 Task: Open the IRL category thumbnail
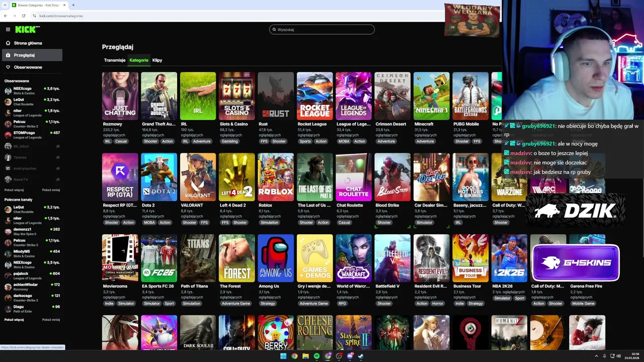click(198, 96)
